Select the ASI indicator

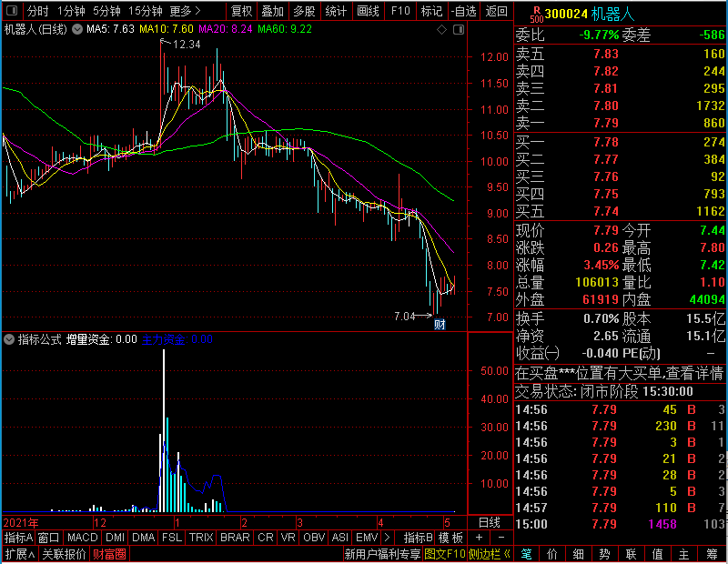click(339, 538)
